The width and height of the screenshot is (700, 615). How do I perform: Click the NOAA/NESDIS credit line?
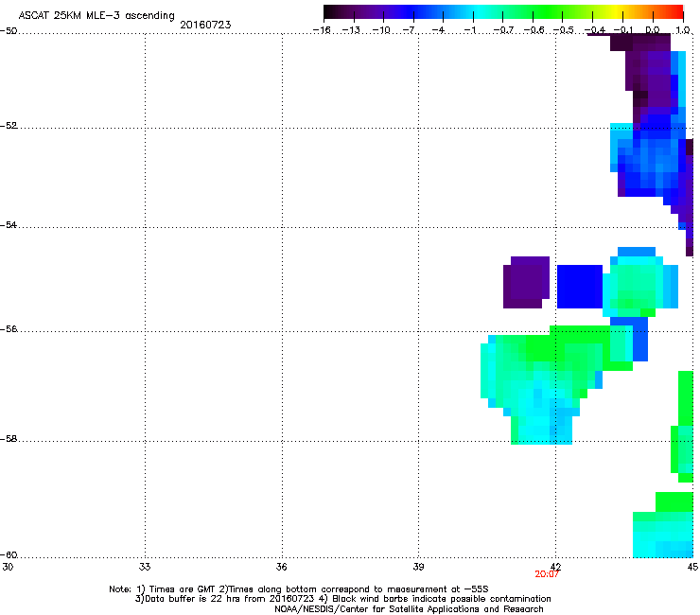click(409, 609)
